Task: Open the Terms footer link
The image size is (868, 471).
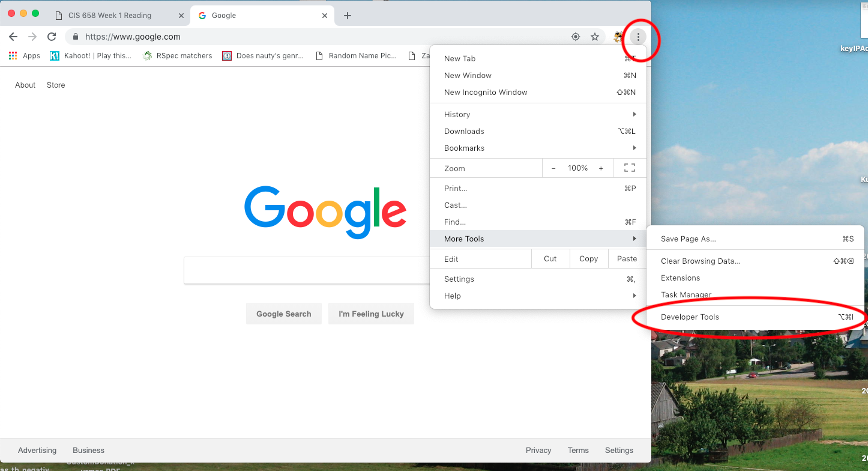Action: pyautogui.click(x=578, y=450)
